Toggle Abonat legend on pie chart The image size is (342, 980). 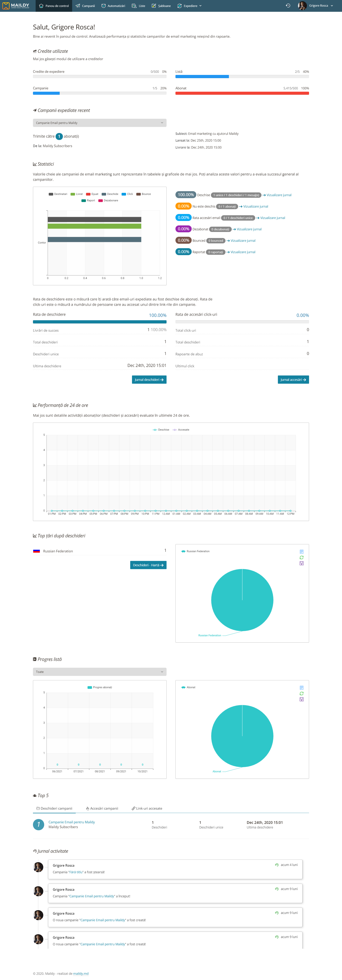pos(188,687)
